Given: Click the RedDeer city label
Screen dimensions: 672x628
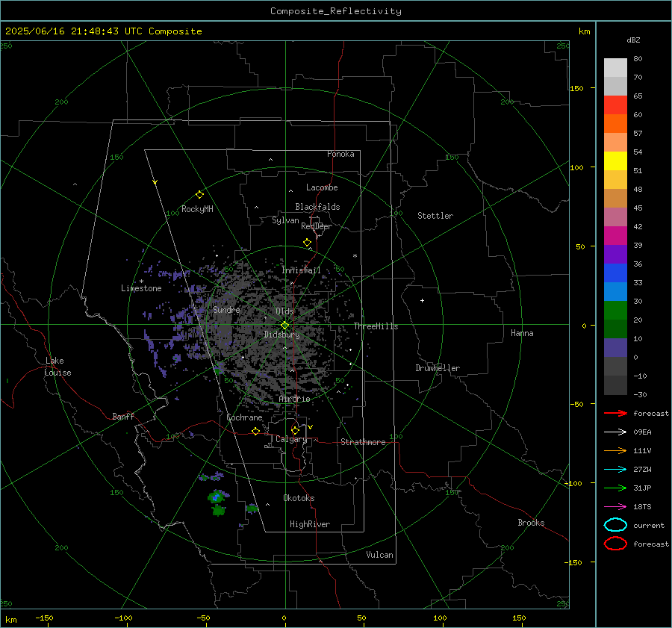Looking at the screenshot, I should (317, 226).
